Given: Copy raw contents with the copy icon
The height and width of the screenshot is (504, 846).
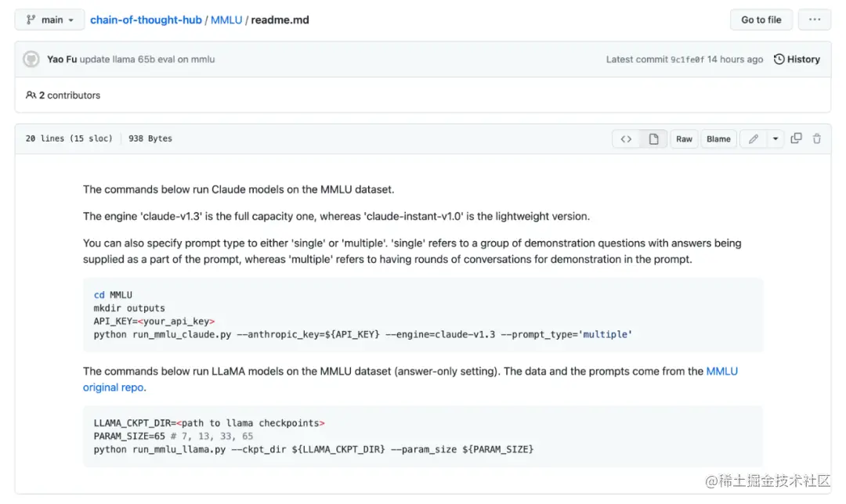Looking at the screenshot, I should [x=796, y=139].
